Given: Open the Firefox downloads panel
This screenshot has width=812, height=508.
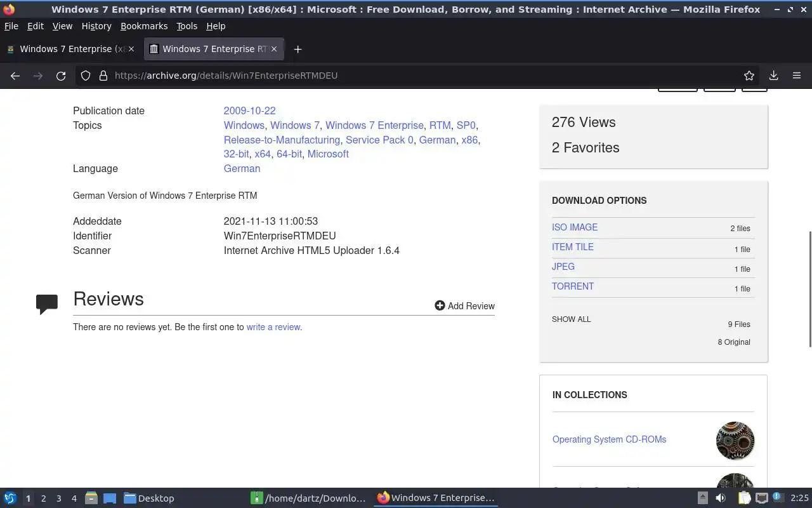Looking at the screenshot, I should coord(773,76).
